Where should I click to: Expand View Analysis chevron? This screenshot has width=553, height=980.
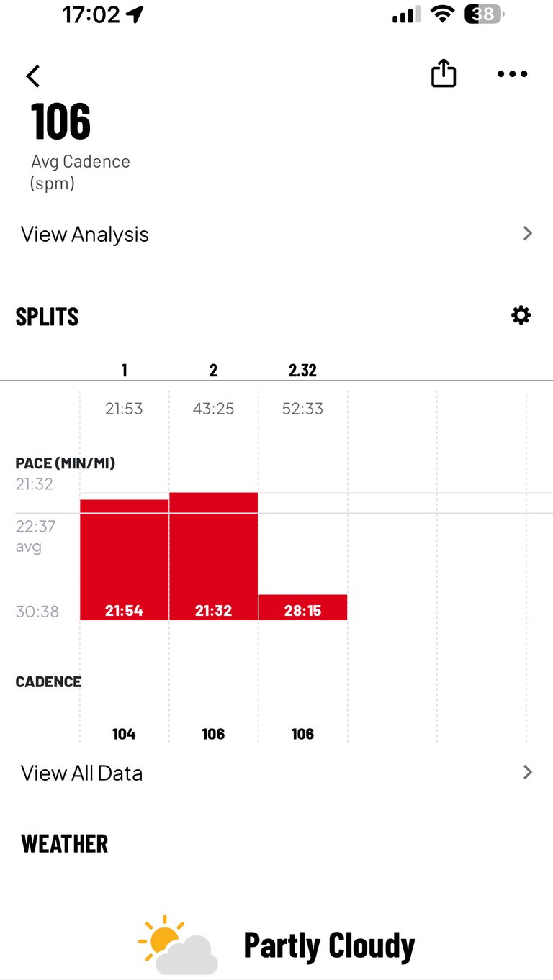pos(528,233)
